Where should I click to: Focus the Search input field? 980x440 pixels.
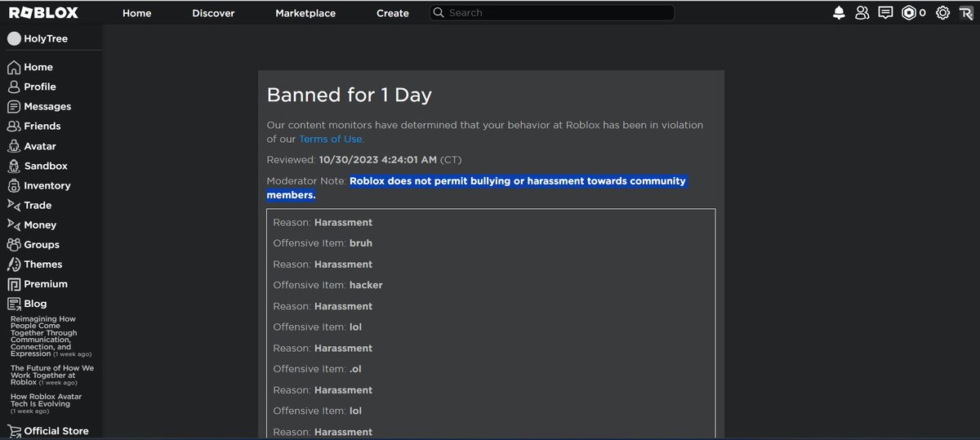click(552, 12)
